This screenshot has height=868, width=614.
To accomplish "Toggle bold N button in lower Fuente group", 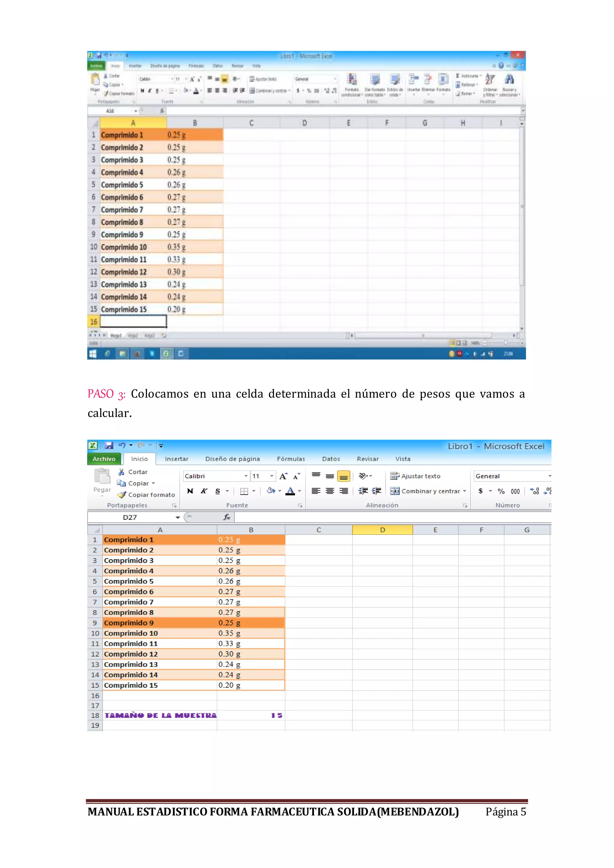I will pos(190,491).
